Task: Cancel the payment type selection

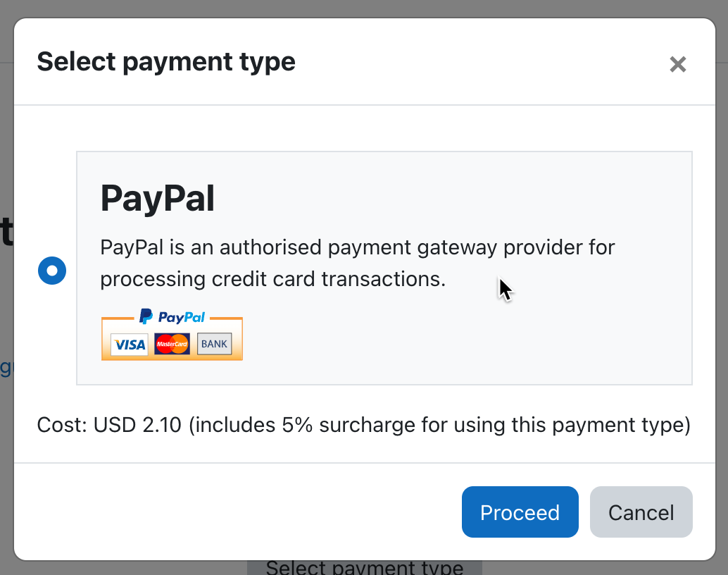Action: [641, 512]
